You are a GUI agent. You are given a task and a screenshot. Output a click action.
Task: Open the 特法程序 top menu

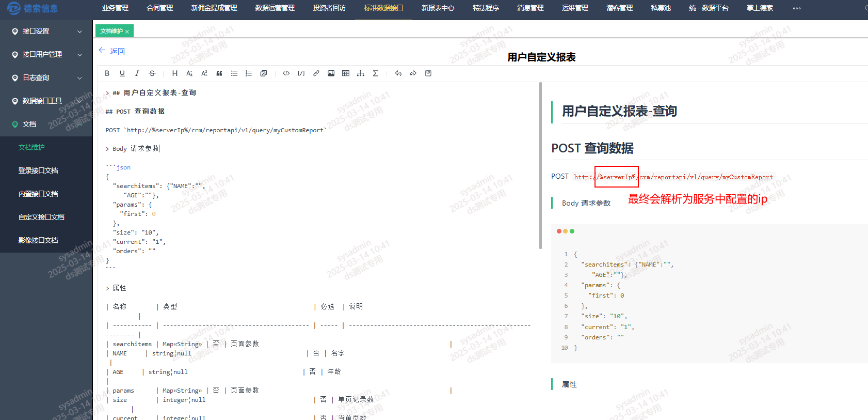coord(486,8)
